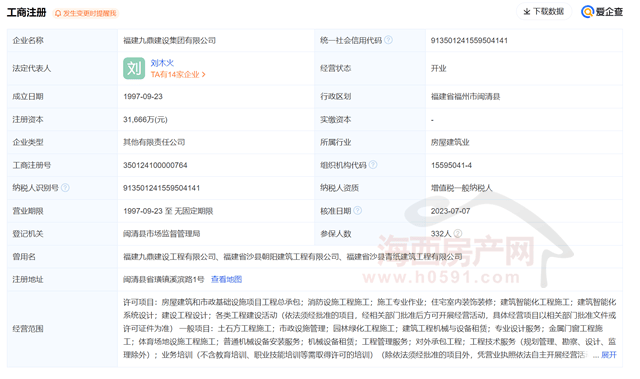Open legal representative 刘木火 link
640x379 pixels.
(162, 63)
